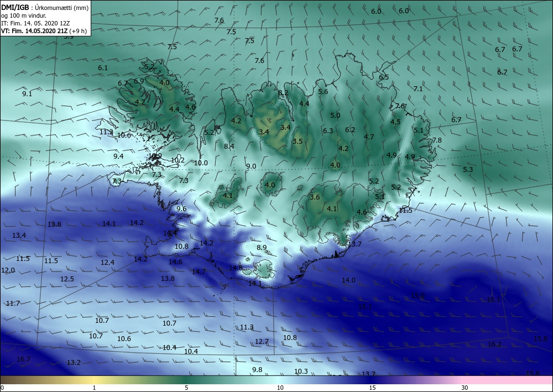Click the 5.0 value on the map

336,115
